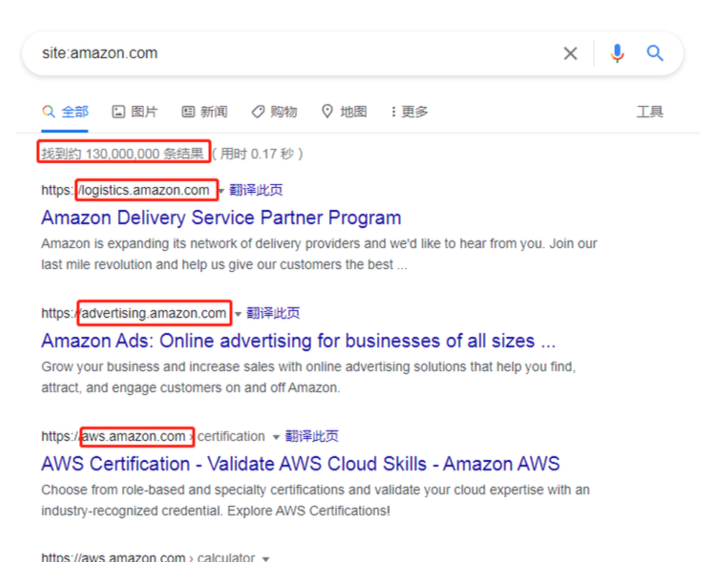728x562 pixels.
Task: Open Amazon Delivery Service Partner Program link
Action: (221, 217)
